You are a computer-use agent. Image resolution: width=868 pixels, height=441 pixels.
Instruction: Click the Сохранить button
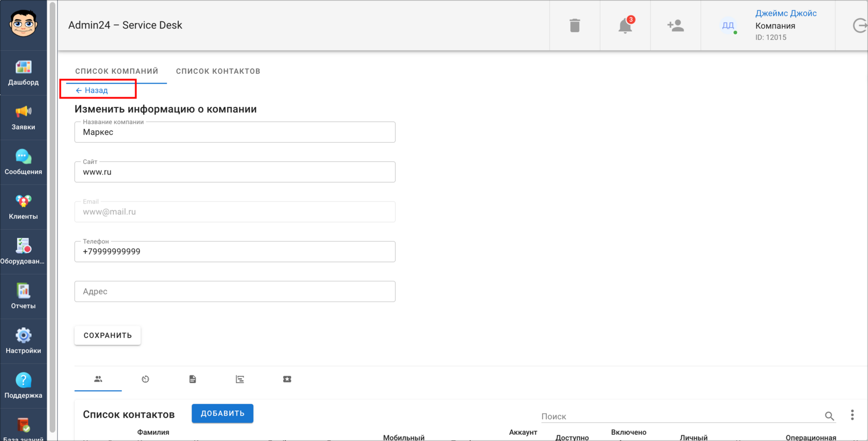pyautogui.click(x=107, y=336)
